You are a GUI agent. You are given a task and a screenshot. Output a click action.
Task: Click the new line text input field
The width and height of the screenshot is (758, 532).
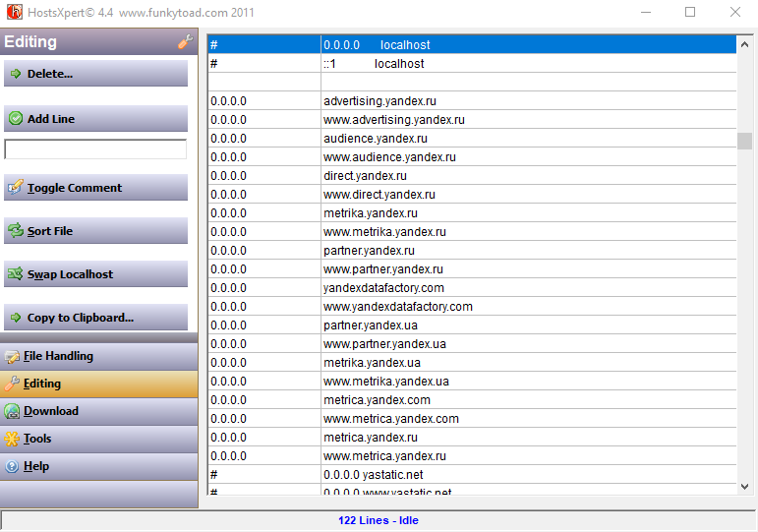(95, 149)
